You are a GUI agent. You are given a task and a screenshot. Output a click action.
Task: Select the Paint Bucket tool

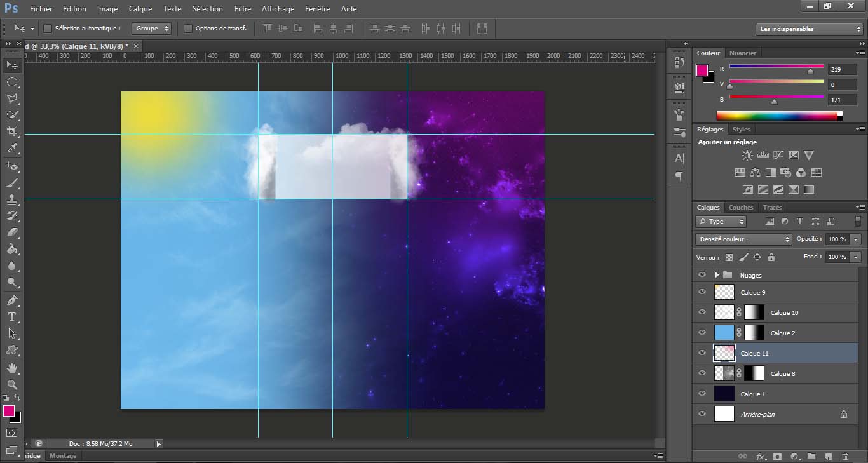pos(12,249)
